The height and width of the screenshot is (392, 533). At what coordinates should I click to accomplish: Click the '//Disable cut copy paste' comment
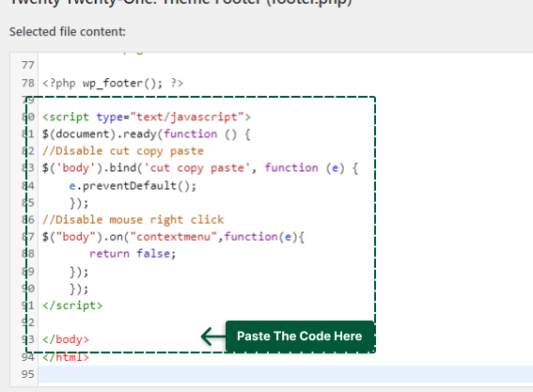point(123,151)
